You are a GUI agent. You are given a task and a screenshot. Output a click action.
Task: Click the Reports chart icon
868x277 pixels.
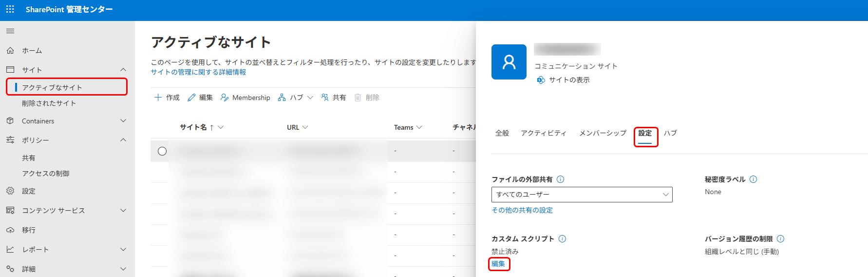pyautogui.click(x=10, y=249)
